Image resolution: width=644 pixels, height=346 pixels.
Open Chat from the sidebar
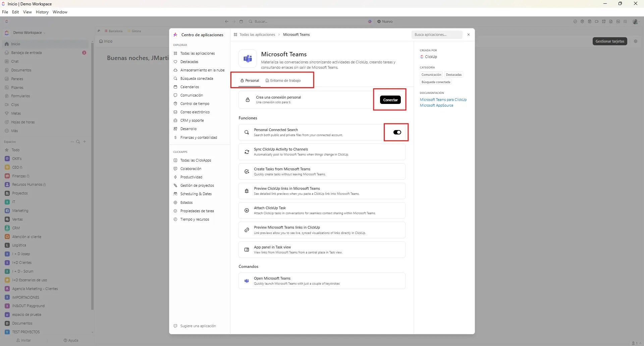(x=15, y=61)
